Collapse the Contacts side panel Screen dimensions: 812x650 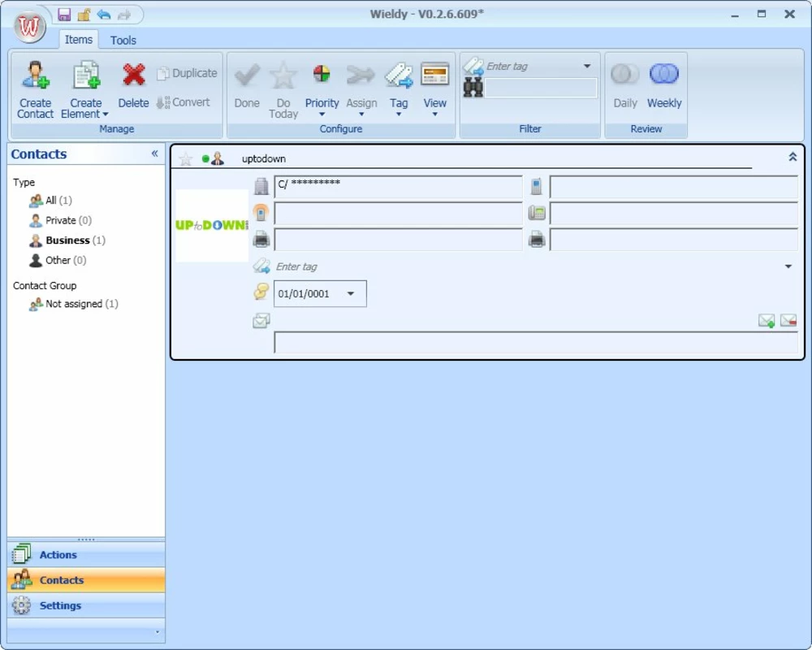click(x=154, y=154)
